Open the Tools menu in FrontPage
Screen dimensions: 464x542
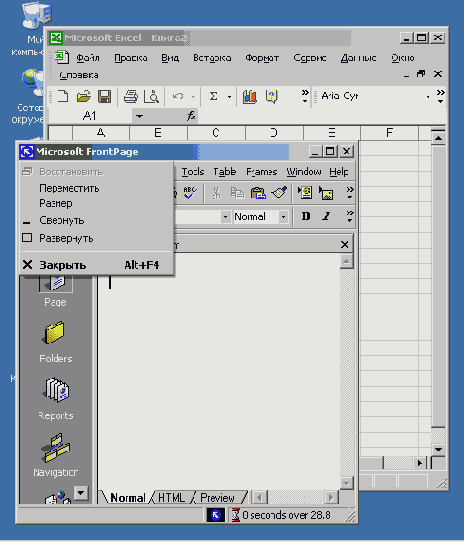pyautogui.click(x=193, y=171)
